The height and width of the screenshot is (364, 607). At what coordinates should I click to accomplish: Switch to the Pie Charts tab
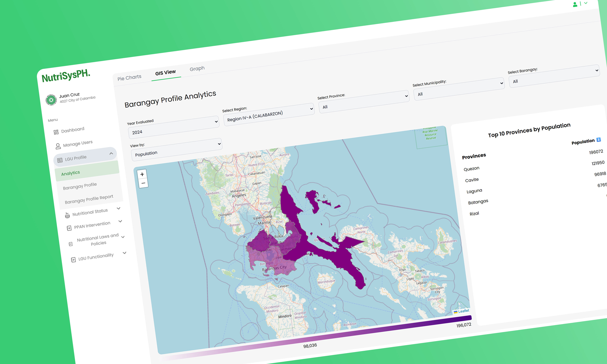coord(129,78)
